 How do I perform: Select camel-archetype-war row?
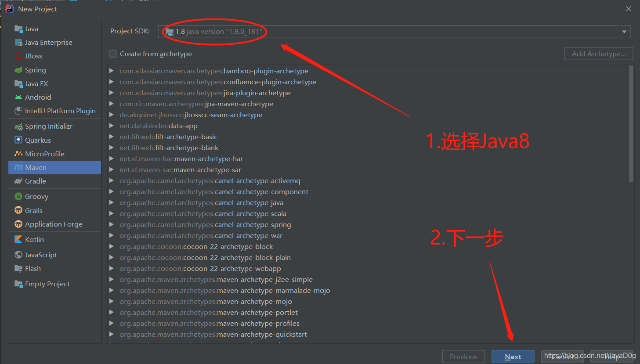click(x=368, y=235)
